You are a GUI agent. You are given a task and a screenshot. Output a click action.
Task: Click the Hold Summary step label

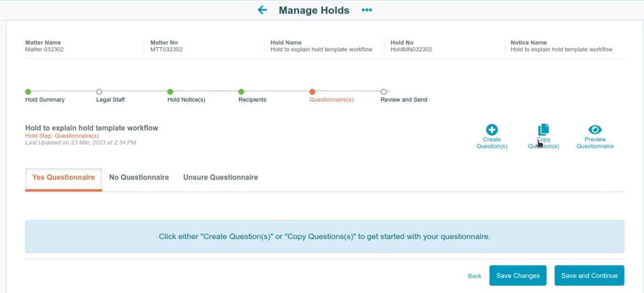[x=45, y=100]
